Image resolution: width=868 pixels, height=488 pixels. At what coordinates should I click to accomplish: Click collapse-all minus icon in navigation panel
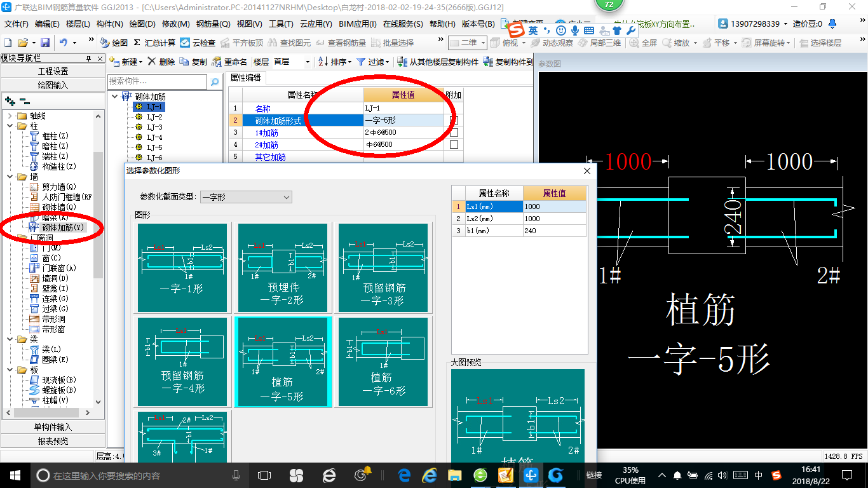24,100
